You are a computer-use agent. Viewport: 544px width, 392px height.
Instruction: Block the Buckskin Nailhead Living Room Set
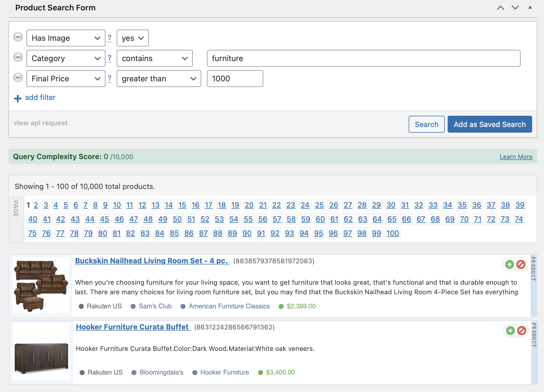tap(521, 264)
